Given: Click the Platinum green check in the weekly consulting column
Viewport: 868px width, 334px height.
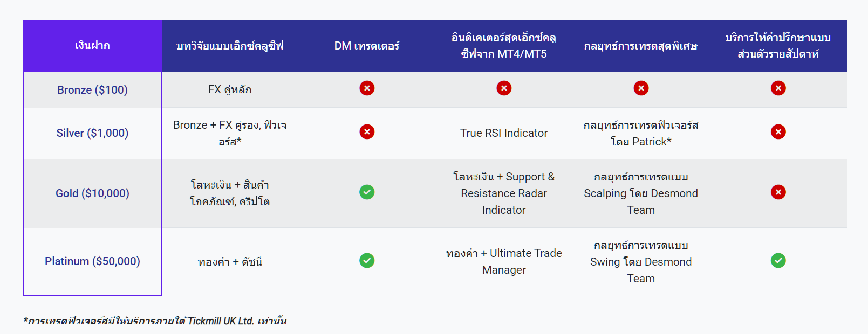Looking at the screenshot, I should coord(778,261).
